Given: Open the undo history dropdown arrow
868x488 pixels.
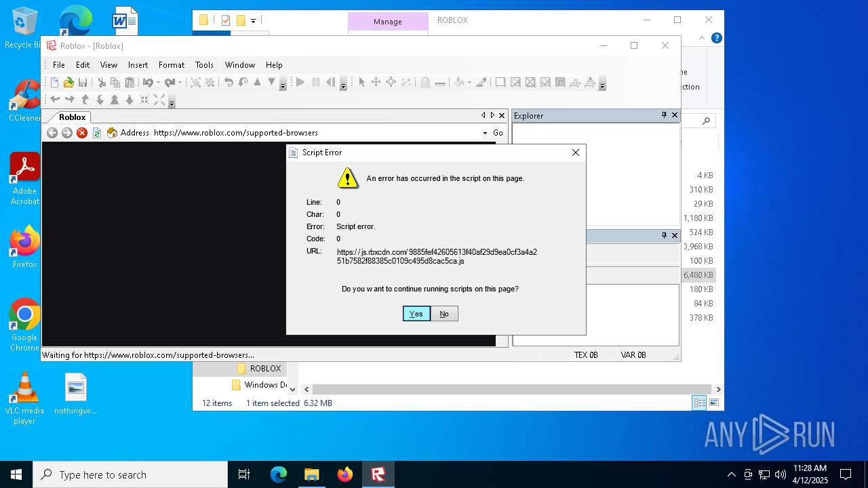Looking at the screenshot, I should [158, 83].
